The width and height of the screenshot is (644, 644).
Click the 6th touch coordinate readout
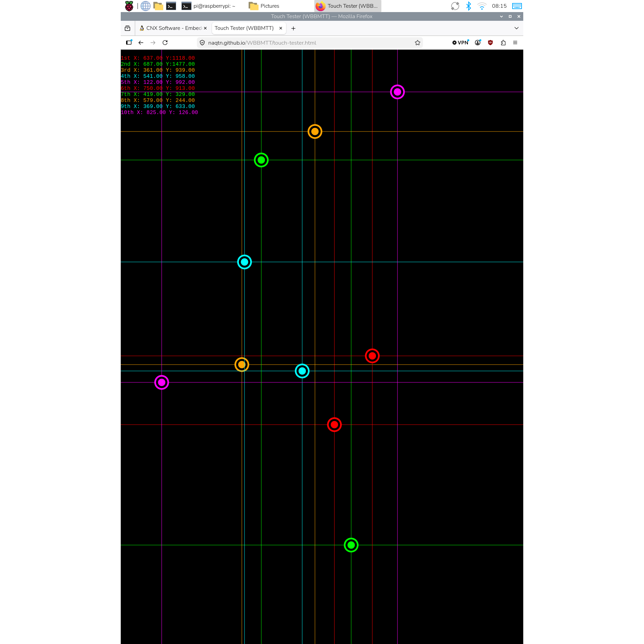click(x=158, y=88)
